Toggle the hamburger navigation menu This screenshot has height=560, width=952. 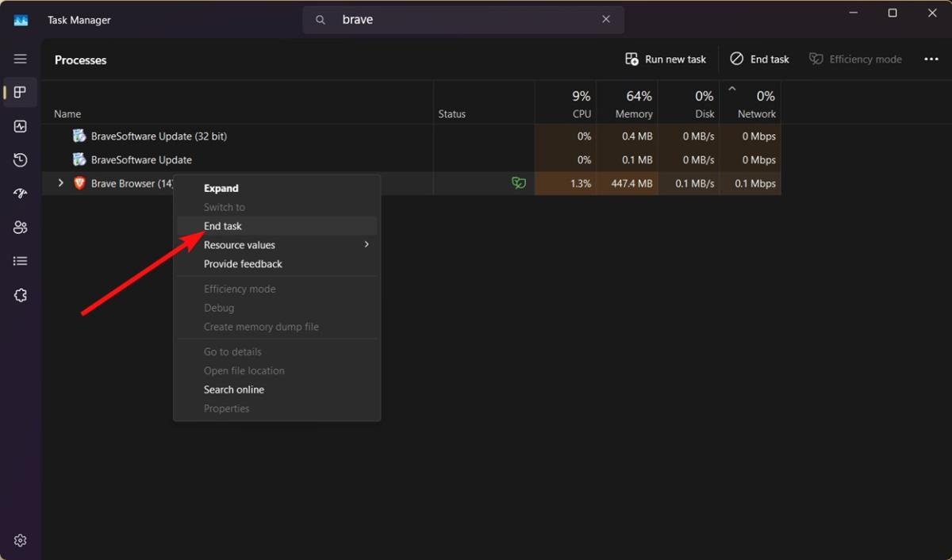pos(21,59)
